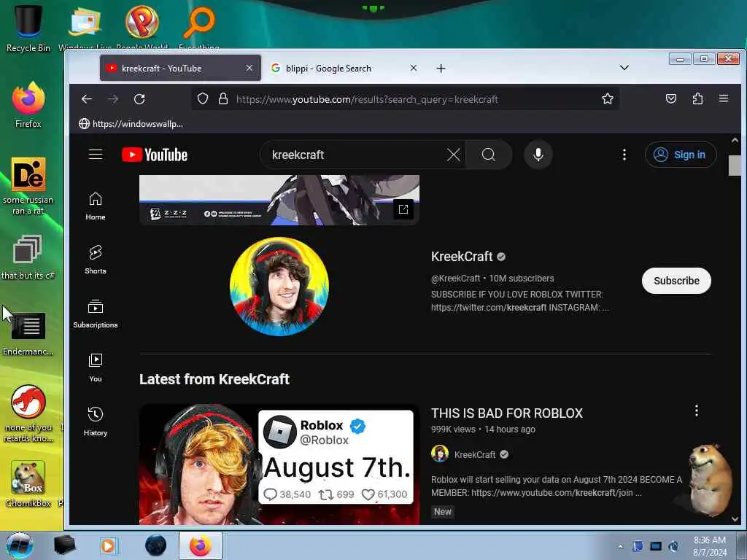This screenshot has width=747, height=560.
Task: Open KreekCraft uploader link under video
Action: [474, 455]
